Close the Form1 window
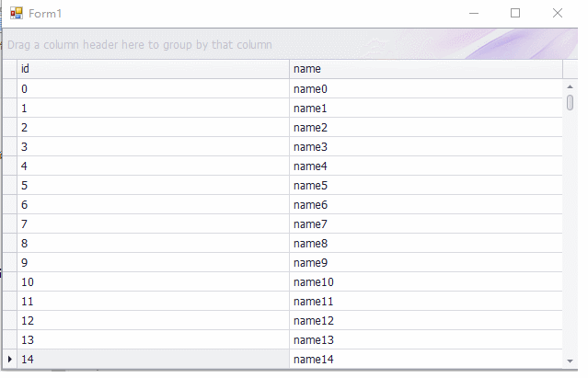The width and height of the screenshot is (588, 378). tap(558, 13)
